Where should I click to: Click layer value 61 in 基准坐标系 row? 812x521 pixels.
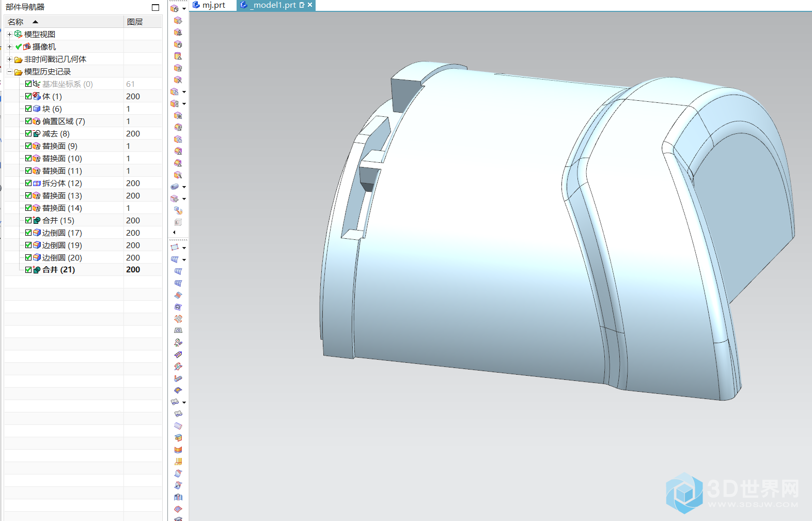click(130, 84)
